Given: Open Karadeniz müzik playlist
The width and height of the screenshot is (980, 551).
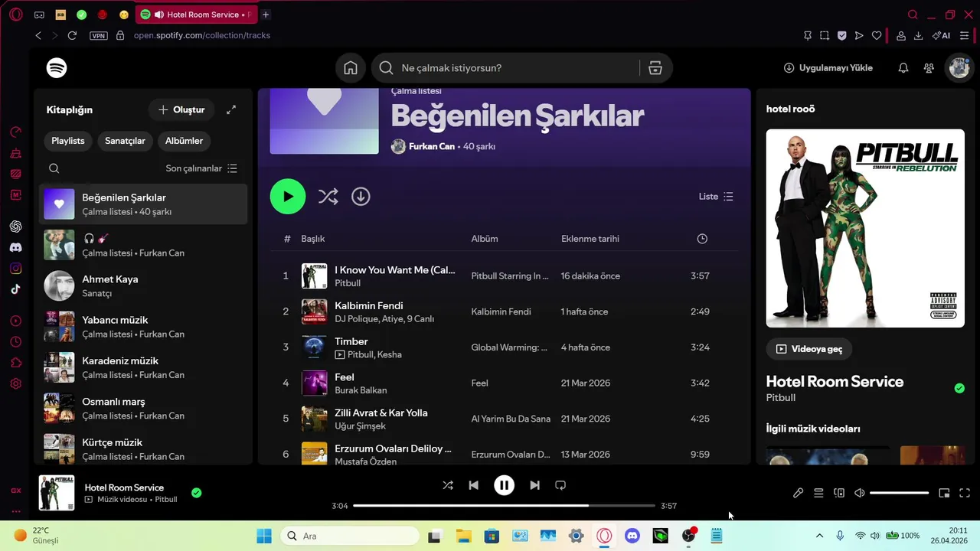Looking at the screenshot, I should [143, 367].
